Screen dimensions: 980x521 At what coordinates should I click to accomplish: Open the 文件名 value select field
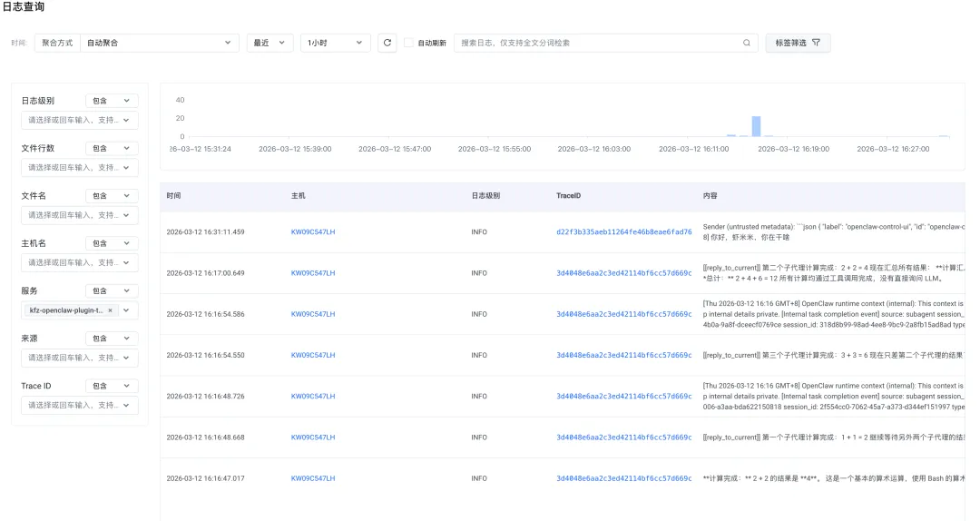[79, 215]
